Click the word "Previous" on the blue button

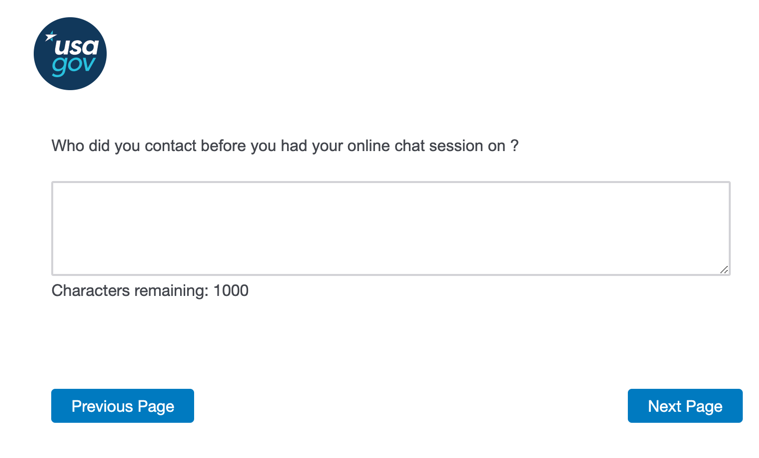[x=102, y=406]
